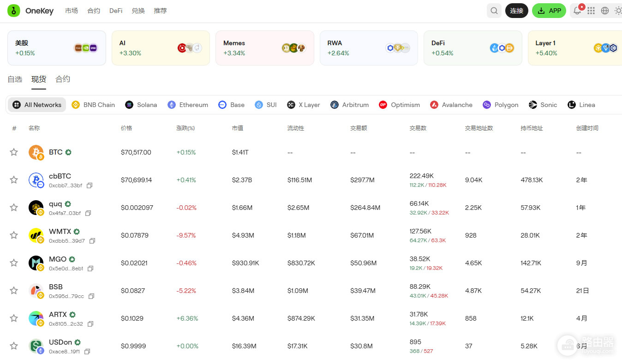Switch to the 自选 tab
The height and width of the screenshot is (364, 622).
point(15,79)
